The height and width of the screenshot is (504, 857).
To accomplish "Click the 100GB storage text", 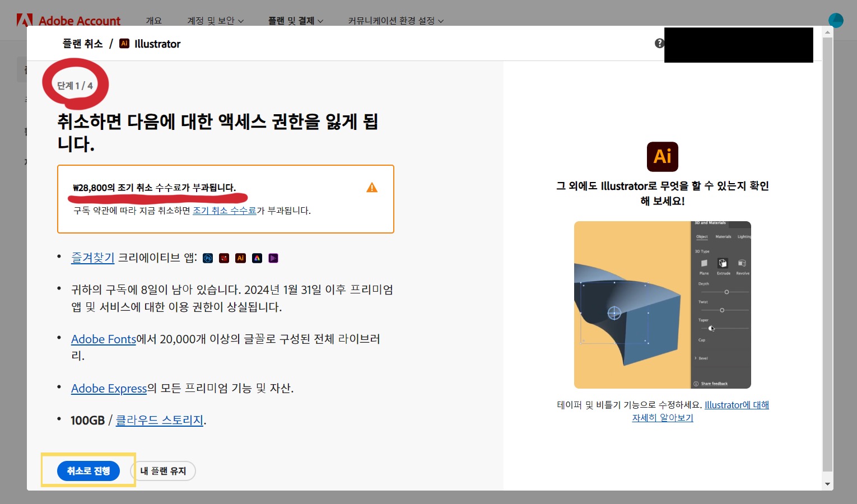I will point(88,421).
